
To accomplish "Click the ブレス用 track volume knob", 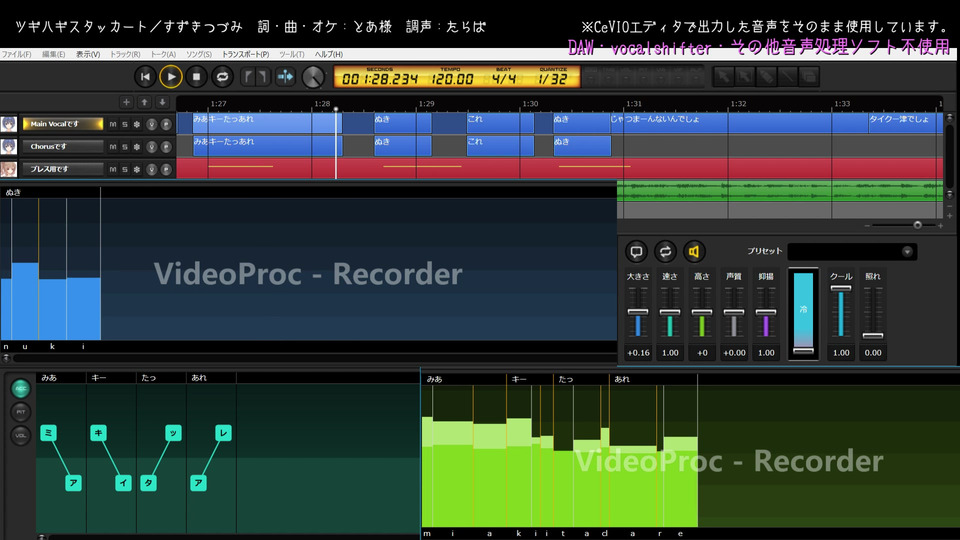I will click(152, 170).
